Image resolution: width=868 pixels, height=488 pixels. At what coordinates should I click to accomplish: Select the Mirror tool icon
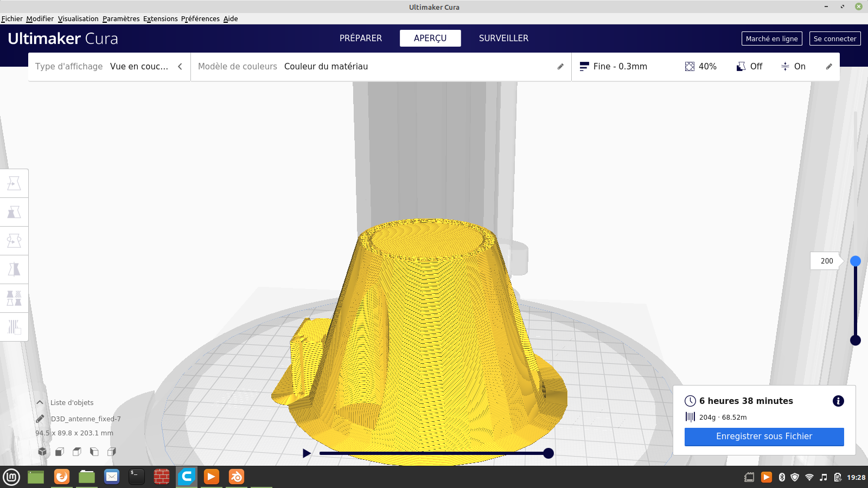pos(14,269)
